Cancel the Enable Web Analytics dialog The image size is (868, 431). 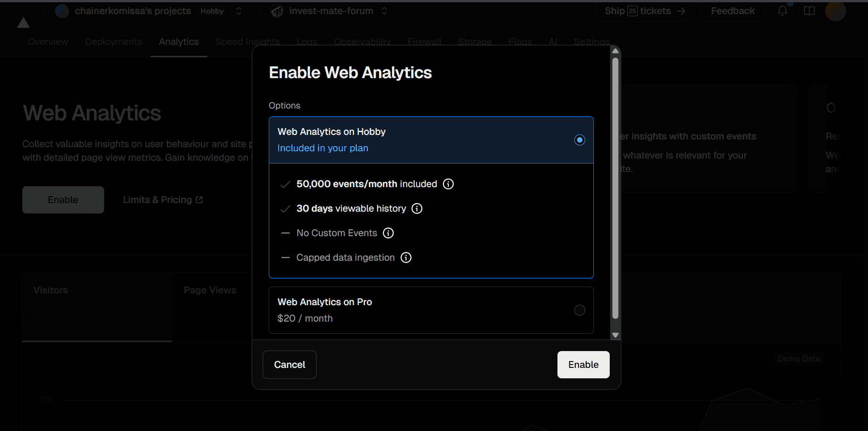click(289, 364)
